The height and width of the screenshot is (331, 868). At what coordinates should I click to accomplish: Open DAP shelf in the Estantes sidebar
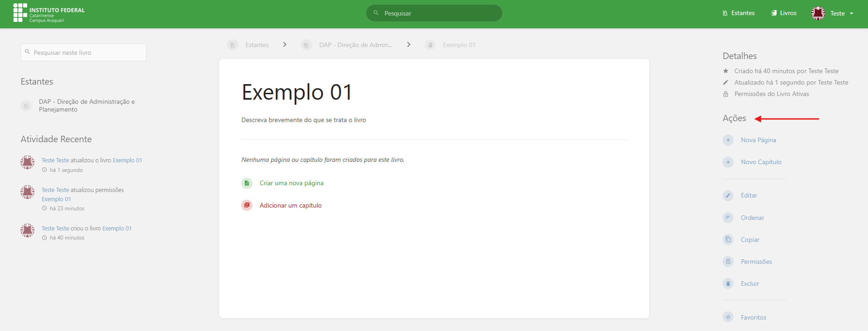[x=86, y=106]
